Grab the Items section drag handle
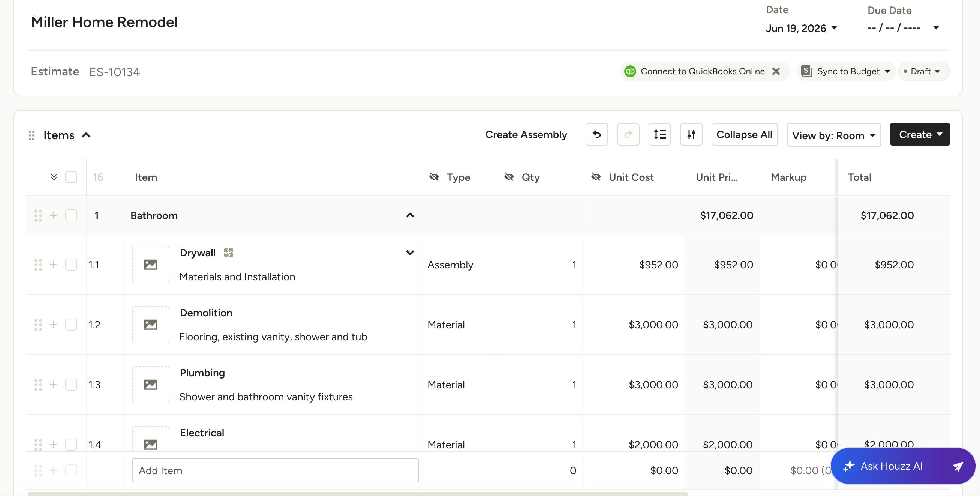Image resolution: width=980 pixels, height=496 pixels. [31, 135]
